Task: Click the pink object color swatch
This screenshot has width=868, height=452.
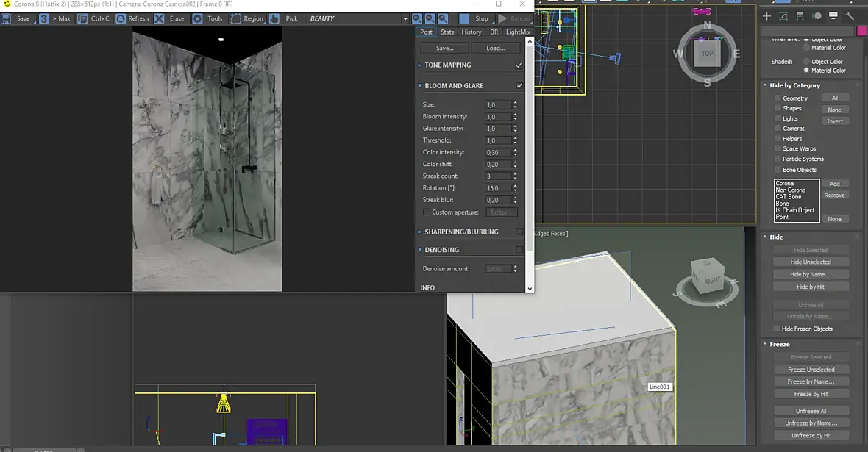Action: (861, 32)
